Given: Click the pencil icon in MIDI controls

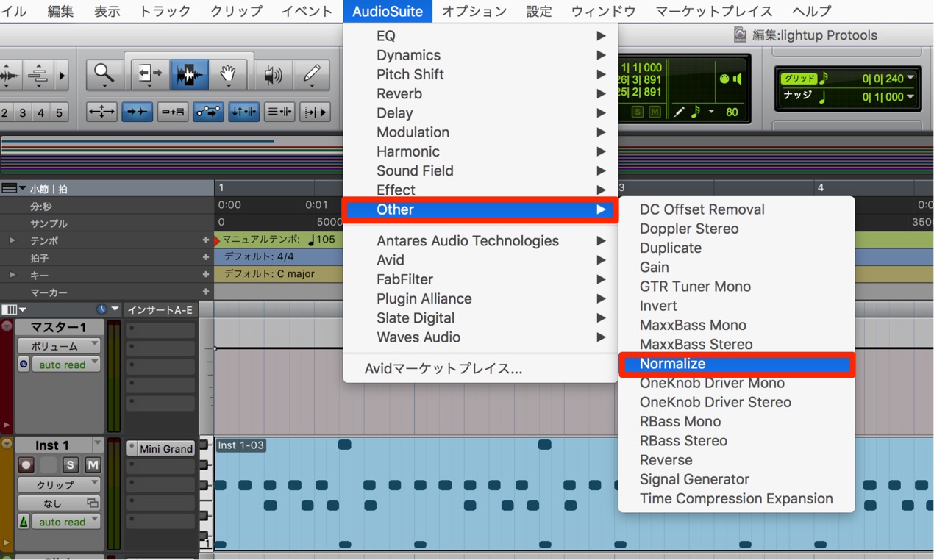Looking at the screenshot, I should click(680, 112).
